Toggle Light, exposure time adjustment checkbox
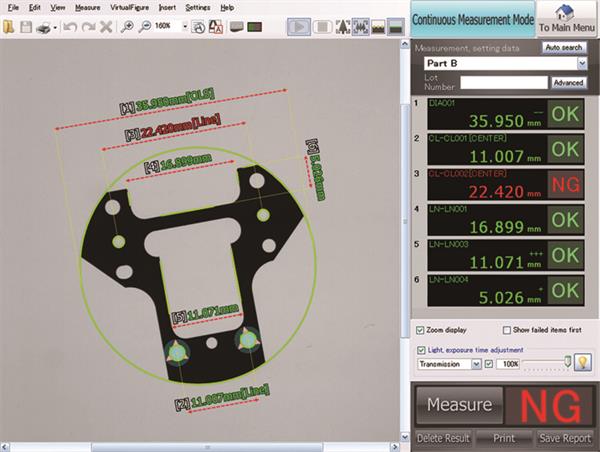The width and height of the screenshot is (600, 452). click(x=420, y=349)
